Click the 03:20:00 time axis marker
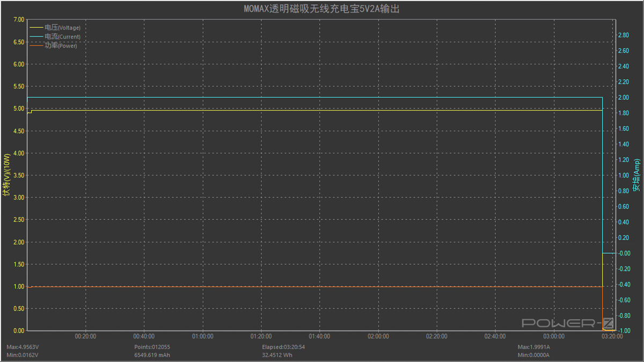 tap(612, 337)
